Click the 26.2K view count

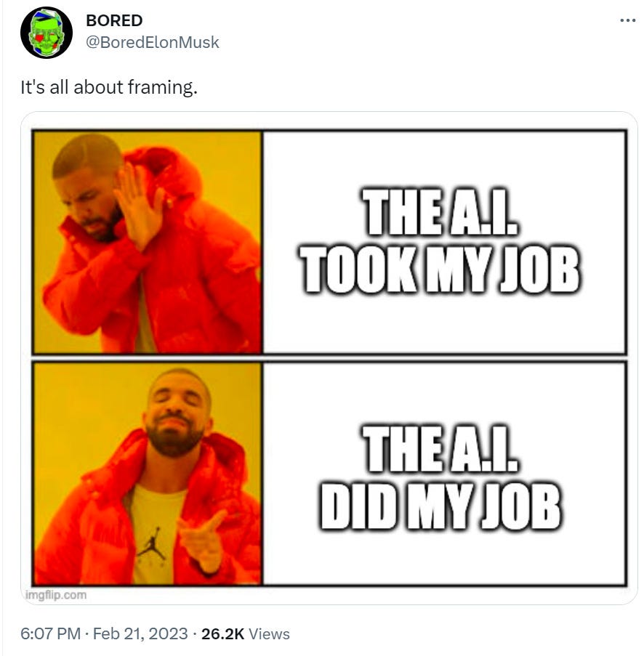tap(222, 633)
